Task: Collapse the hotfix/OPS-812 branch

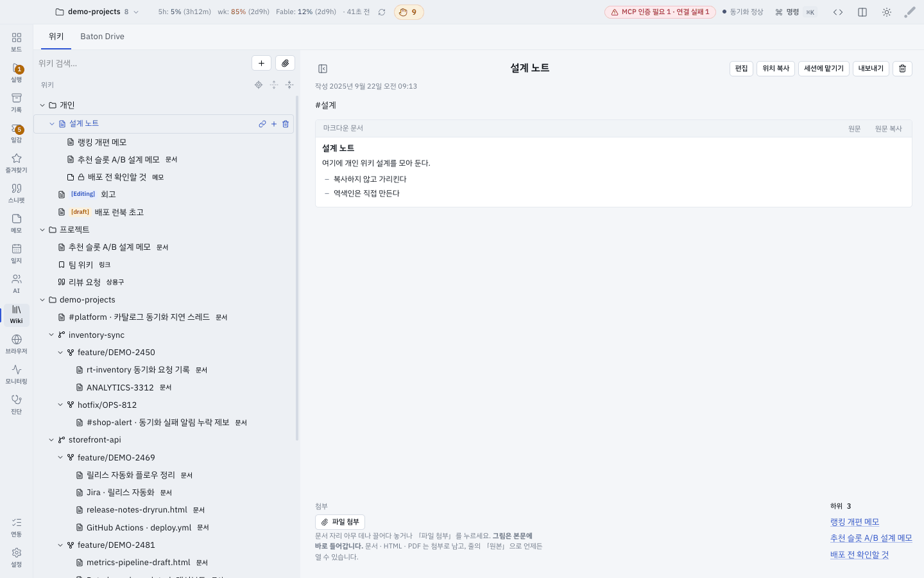Action: tap(60, 405)
